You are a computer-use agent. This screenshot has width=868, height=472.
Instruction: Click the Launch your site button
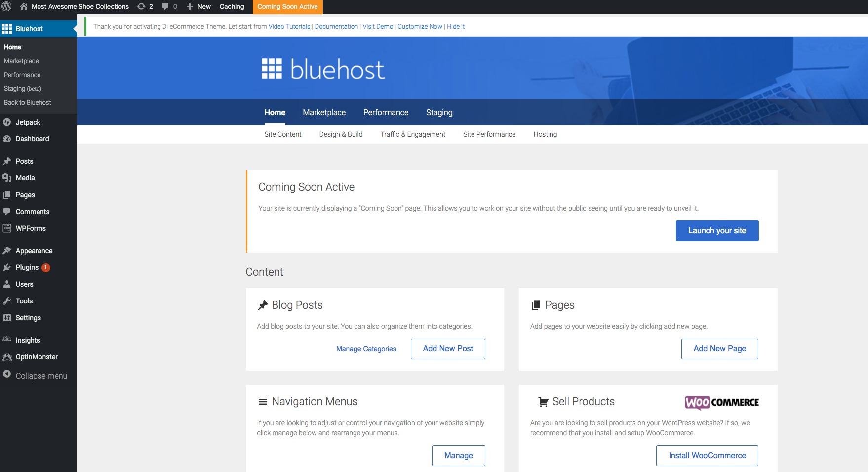click(x=717, y=231)
